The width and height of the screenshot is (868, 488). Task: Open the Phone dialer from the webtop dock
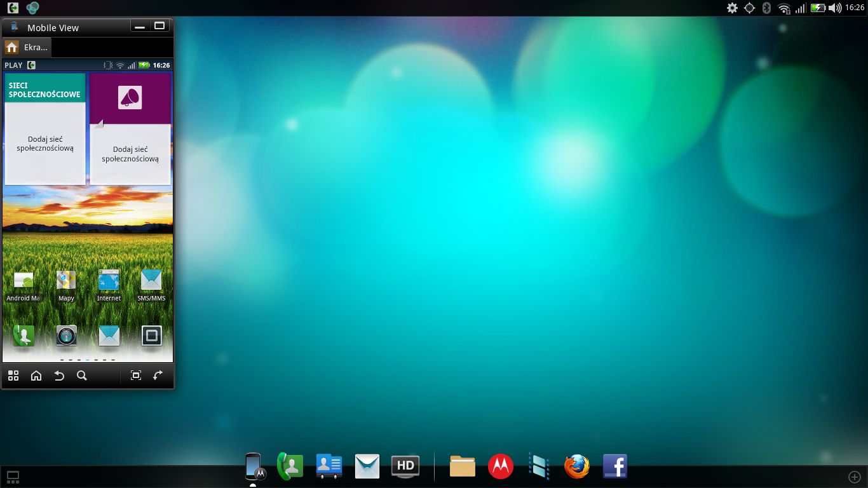coord(290,466)
